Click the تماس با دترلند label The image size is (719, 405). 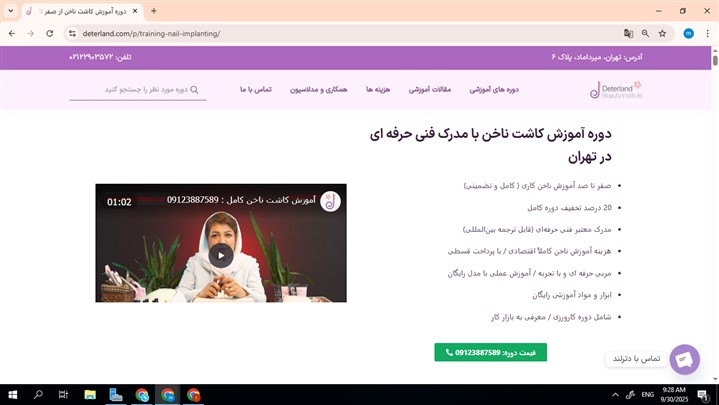coord(636,359)
